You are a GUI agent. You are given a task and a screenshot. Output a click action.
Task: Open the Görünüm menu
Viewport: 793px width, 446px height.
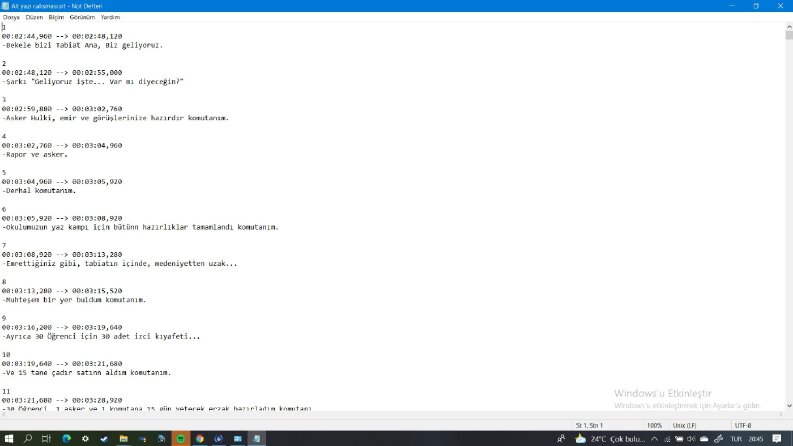[x=82, y=17]
